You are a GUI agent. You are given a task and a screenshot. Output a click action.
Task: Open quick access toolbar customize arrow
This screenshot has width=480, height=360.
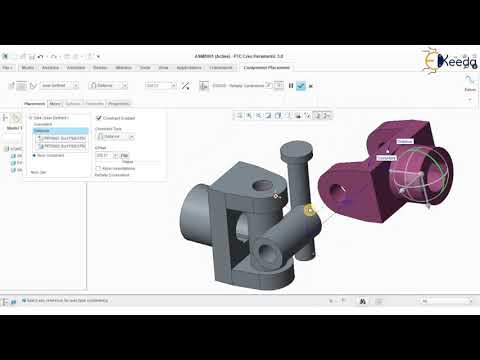click(98, 57)
